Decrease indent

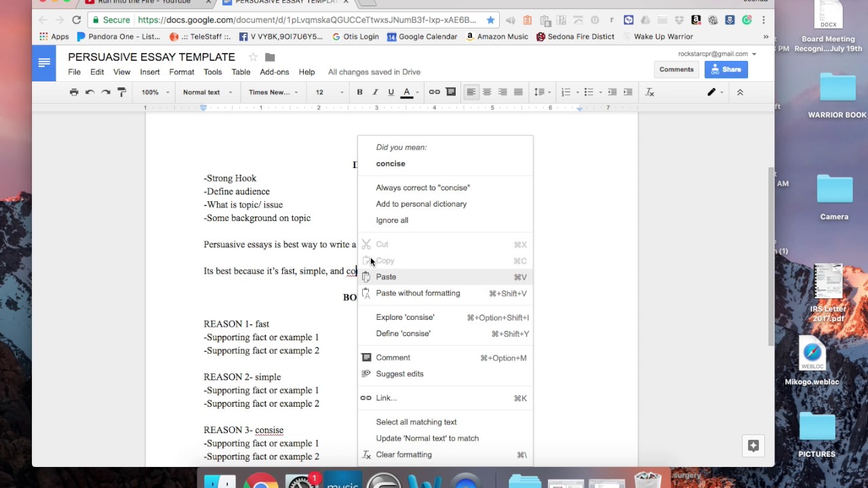click(x=612, y=92)
